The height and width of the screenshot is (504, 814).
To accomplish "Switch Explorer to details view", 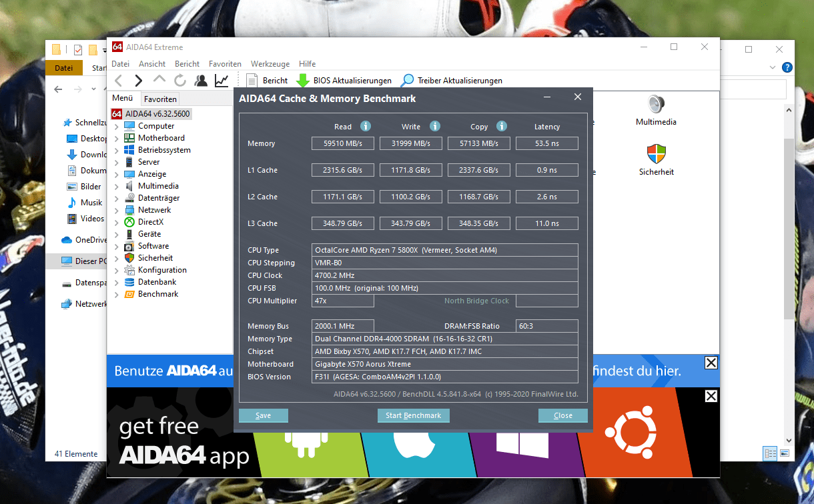I will 771,453.
